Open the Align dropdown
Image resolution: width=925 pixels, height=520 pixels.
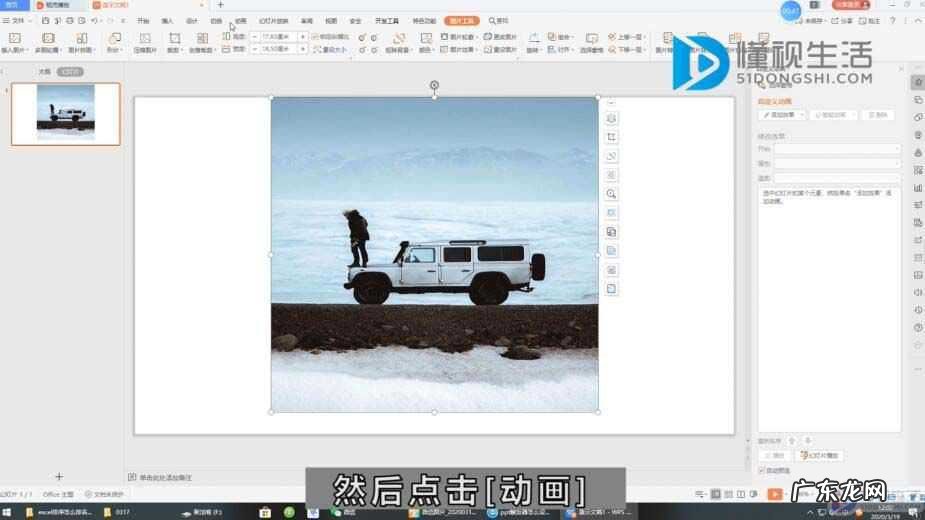(x=560, y=50)
